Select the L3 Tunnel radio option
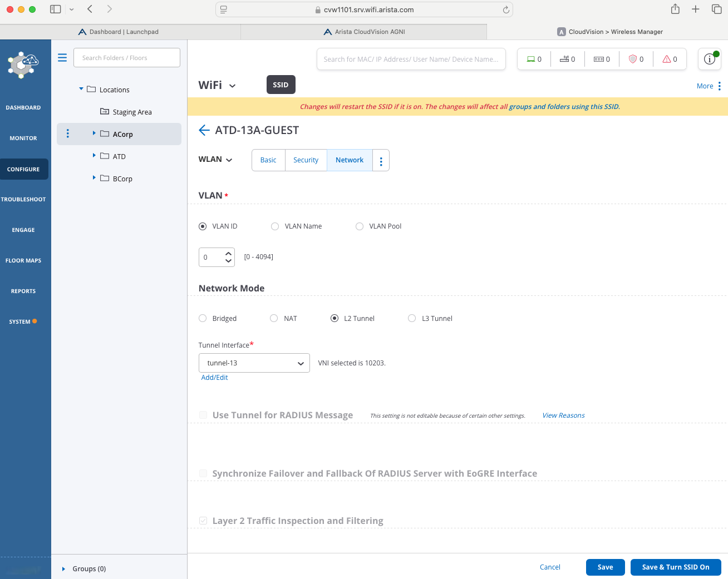The height and width of the screenshot is (579, 728). [x=412, y=319]
